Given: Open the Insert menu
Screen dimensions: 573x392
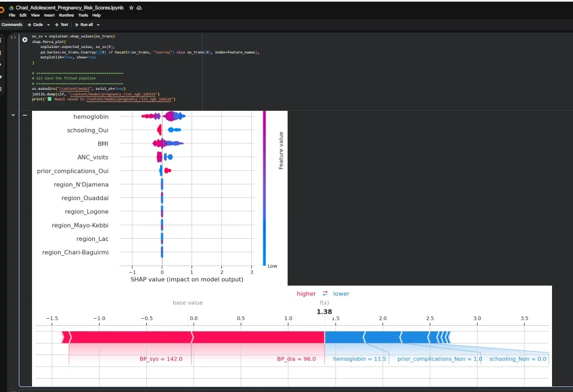Looking at the screenshot, I should (x=49, y=15).
